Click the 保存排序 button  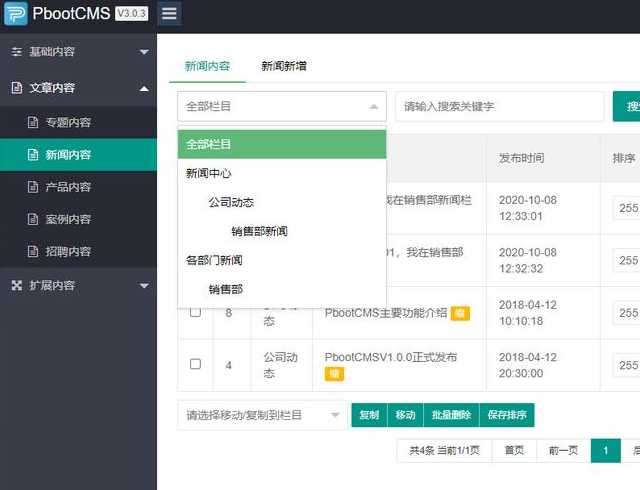507,415
